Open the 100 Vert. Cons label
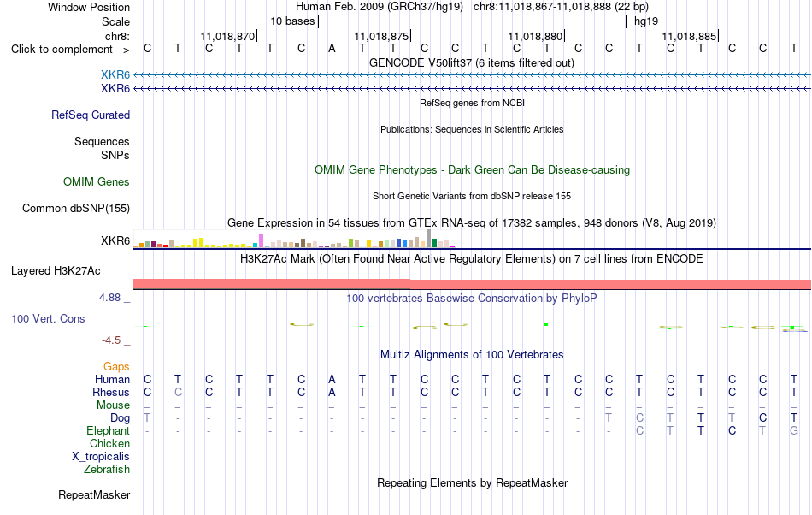 click(48, 318)
